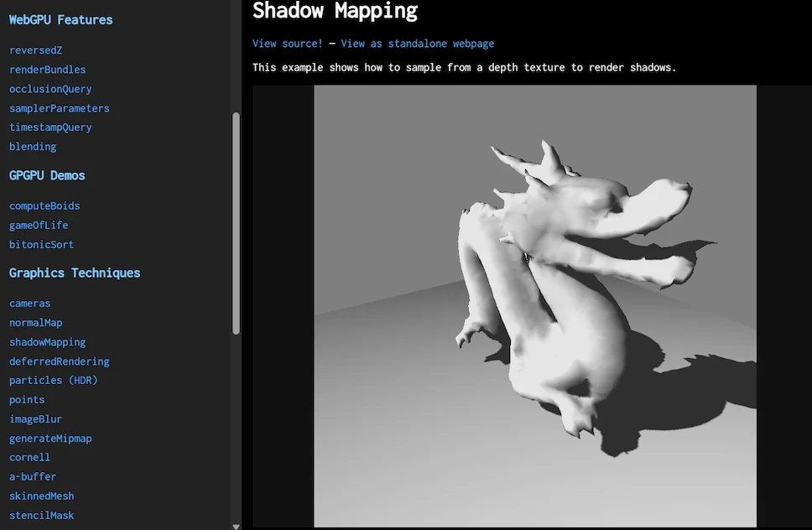Viewport: 812px width, 530px height.
Task: Click the View source! link
Action: 288,44
